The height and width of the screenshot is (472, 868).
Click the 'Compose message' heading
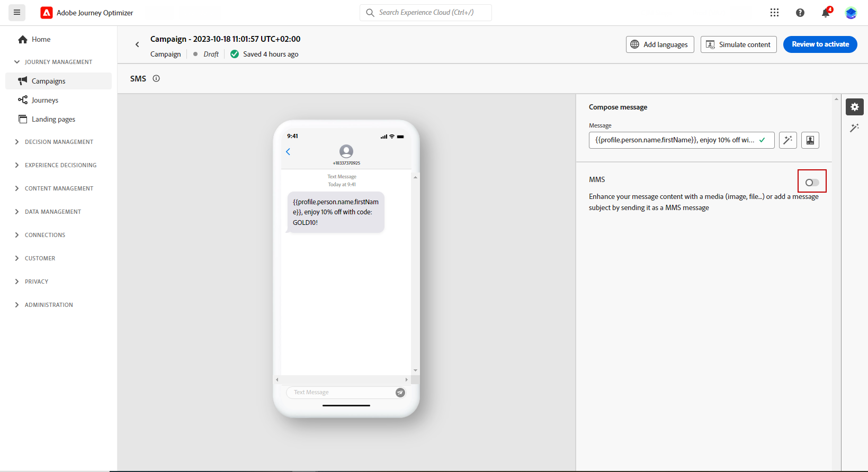tap(618, 107)
